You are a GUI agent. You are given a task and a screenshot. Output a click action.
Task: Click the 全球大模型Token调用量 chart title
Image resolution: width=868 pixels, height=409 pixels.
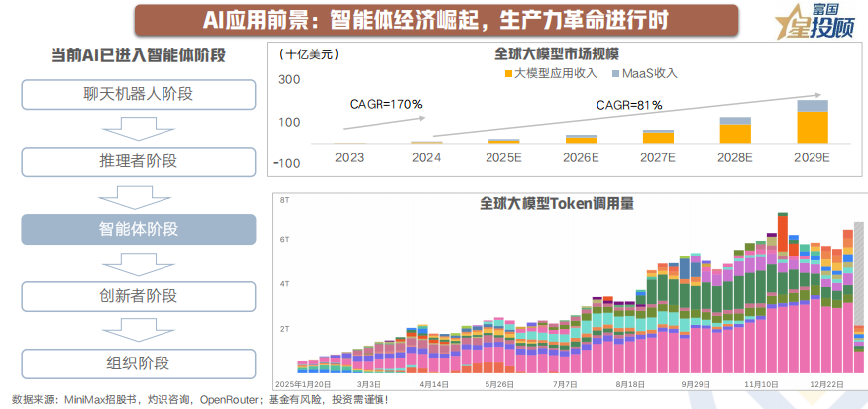pos(557,203)
